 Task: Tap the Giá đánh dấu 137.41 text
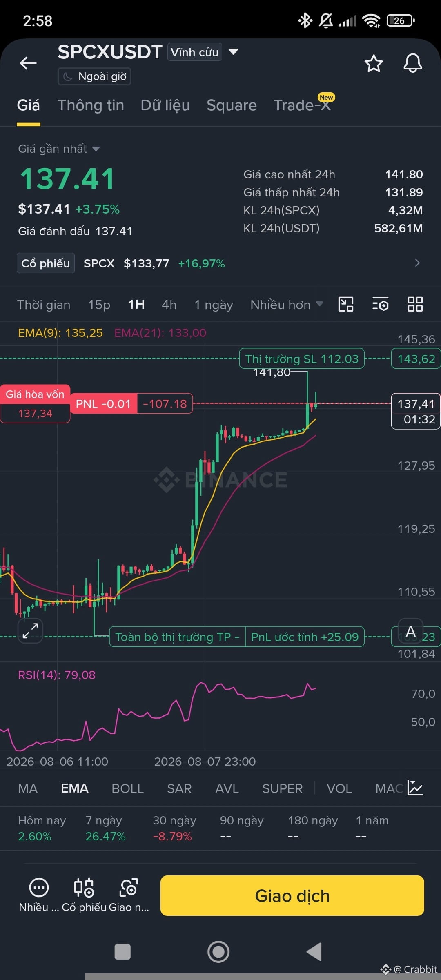tap(75, 231)
